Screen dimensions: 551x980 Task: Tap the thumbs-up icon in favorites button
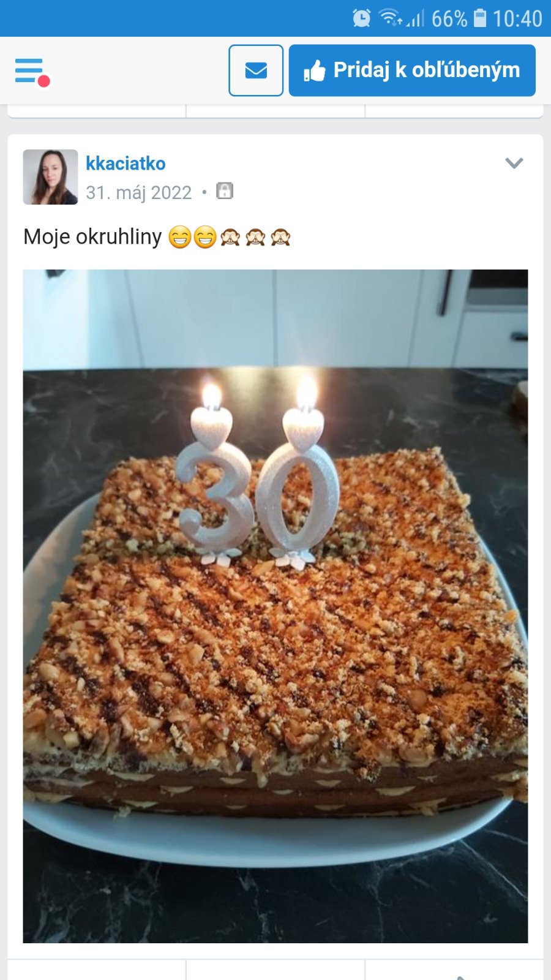315,72
